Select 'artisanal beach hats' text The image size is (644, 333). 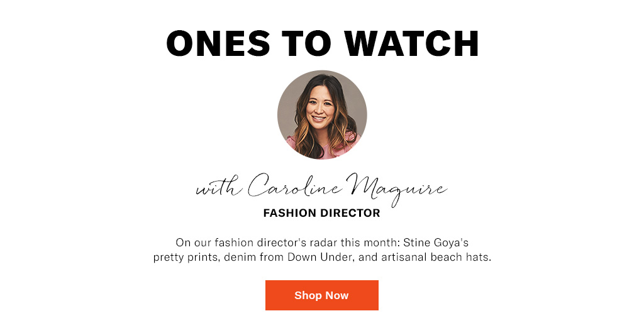click(x=435, y=258)
